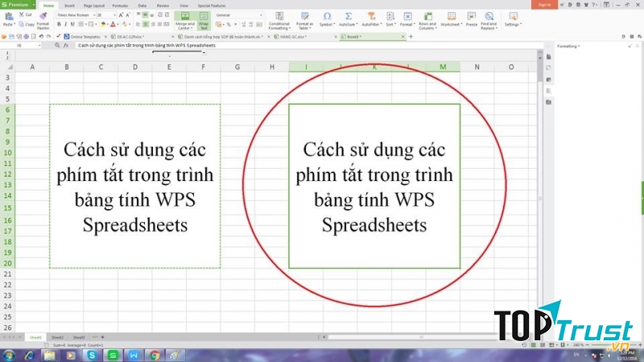Viewport: 644px width, 362px height.
Task: Open Format as Table options
Action: (x=305, y=21)
